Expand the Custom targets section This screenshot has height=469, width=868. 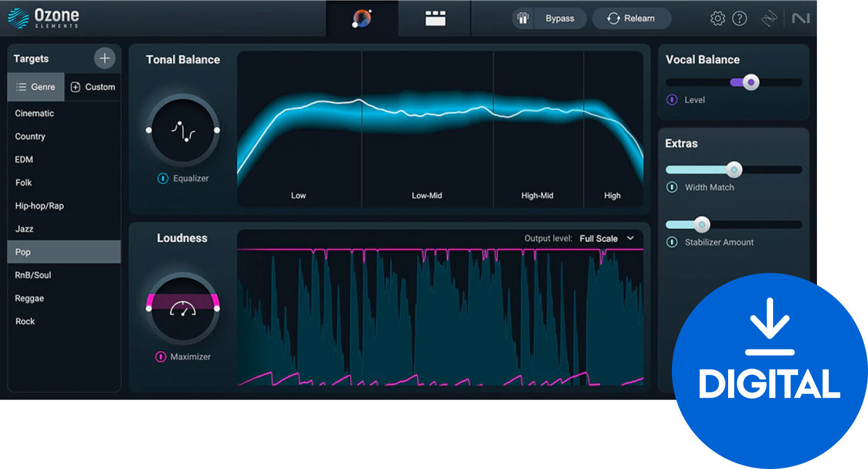coord(93,87)
